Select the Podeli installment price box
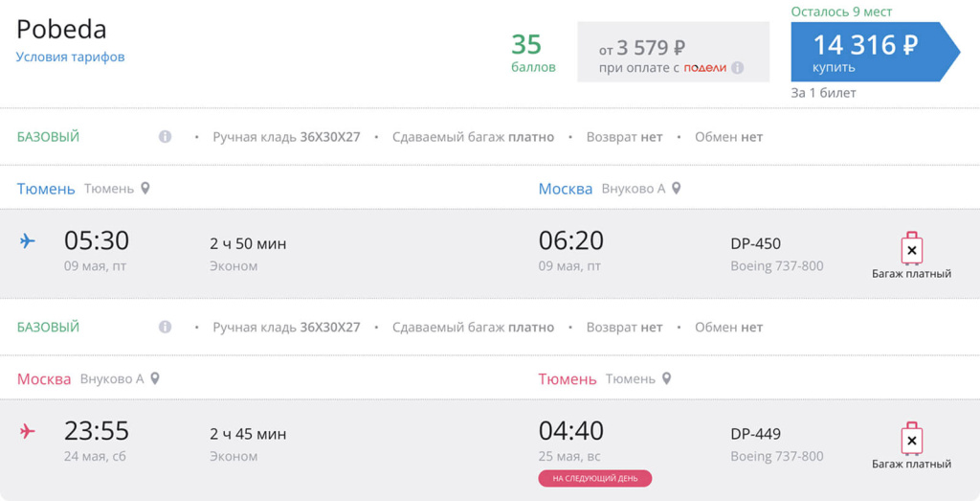Viewport: 980px width, 501px height. [673, 52]
